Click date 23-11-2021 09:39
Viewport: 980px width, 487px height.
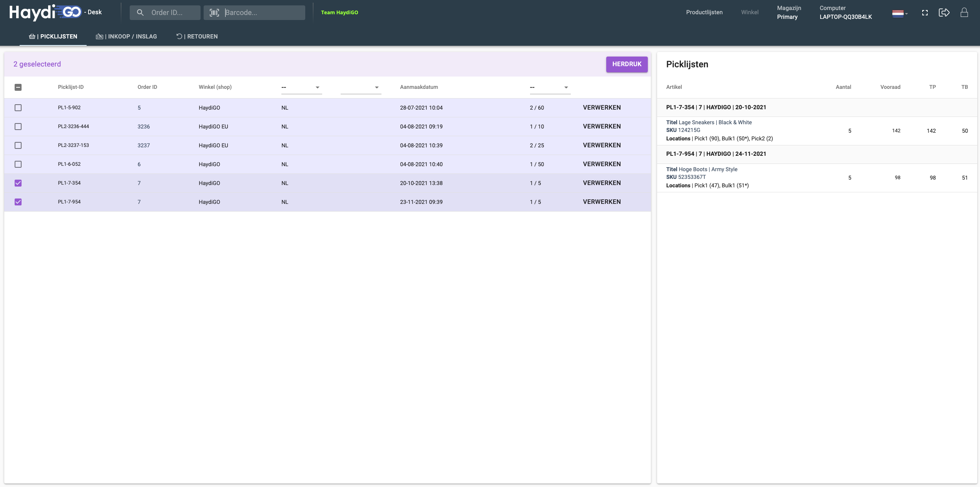pyautogui.click(x=421, y=202)
